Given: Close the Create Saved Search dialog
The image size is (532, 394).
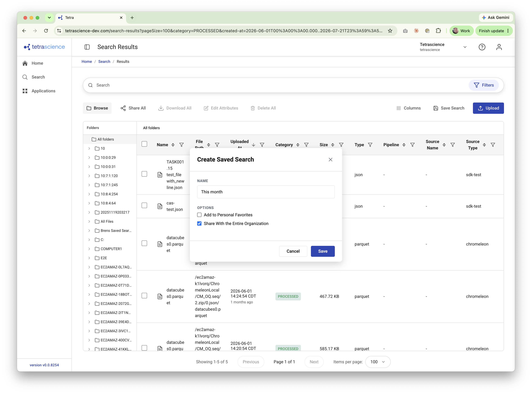Looking at the screenshot, I should 331,160.
